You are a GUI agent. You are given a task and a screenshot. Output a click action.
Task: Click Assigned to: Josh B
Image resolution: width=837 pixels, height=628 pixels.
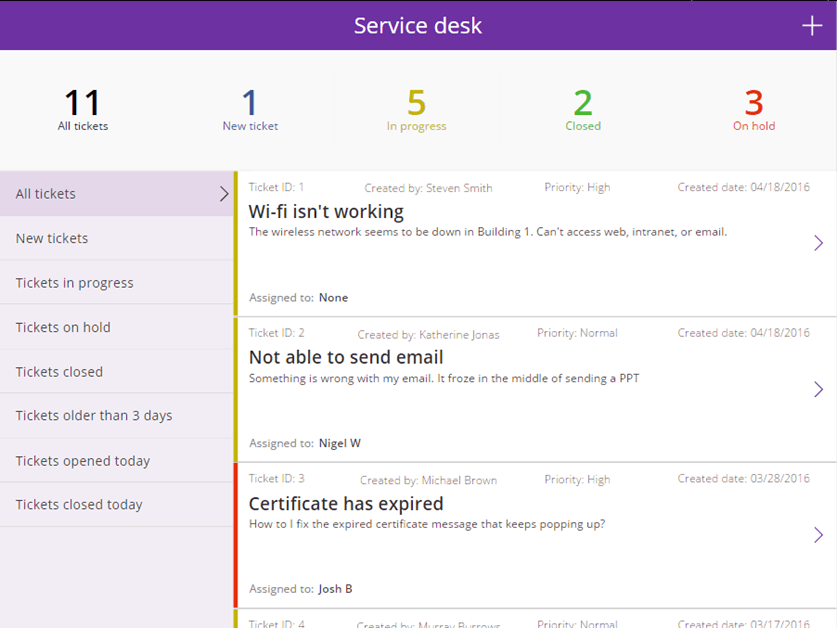301,589
